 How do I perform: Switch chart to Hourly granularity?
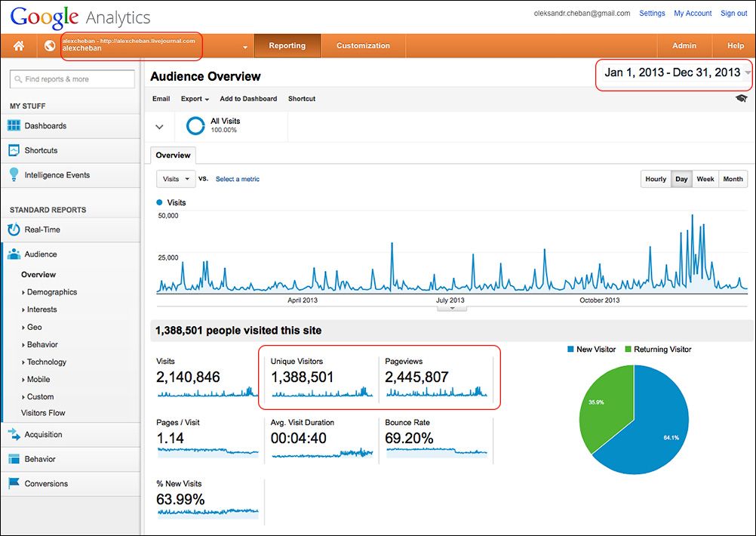point(656,179)
